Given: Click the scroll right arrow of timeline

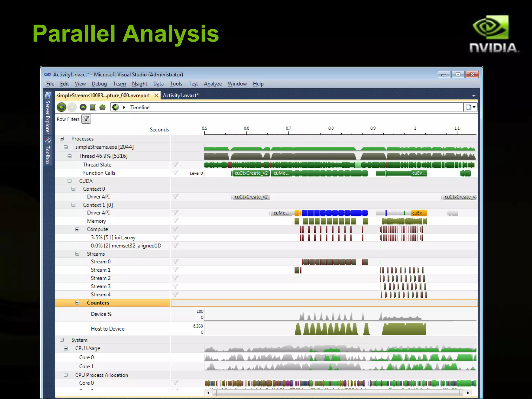Looking at the screenshot, I should tap(468, 393).
